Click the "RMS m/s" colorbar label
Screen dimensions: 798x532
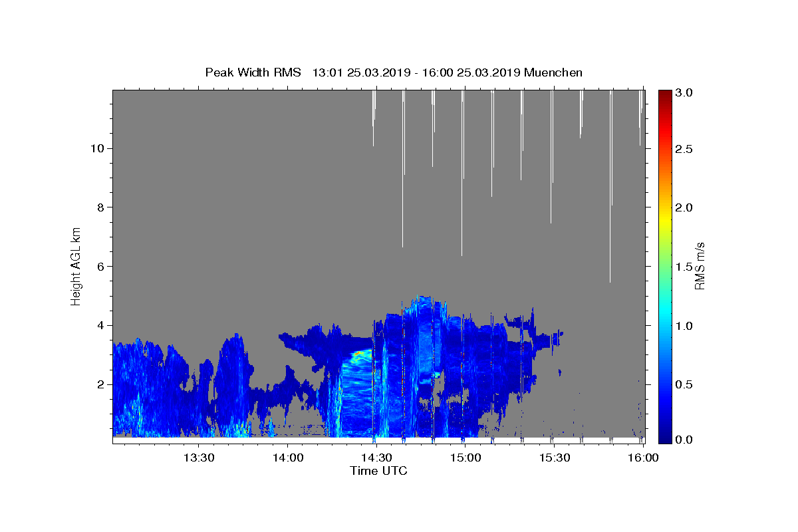[x=699, y=266]
